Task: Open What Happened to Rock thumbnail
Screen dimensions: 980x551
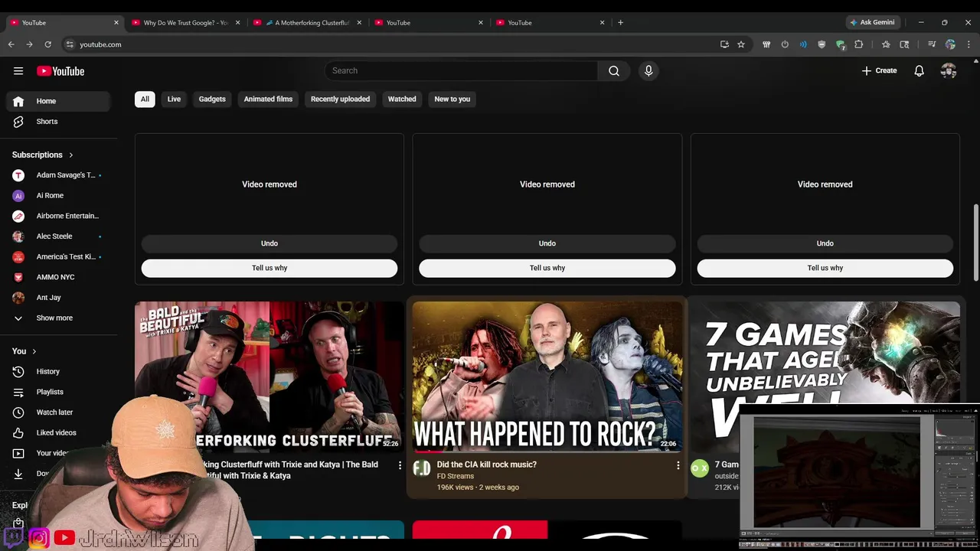Action: click(x=547, y=377)
